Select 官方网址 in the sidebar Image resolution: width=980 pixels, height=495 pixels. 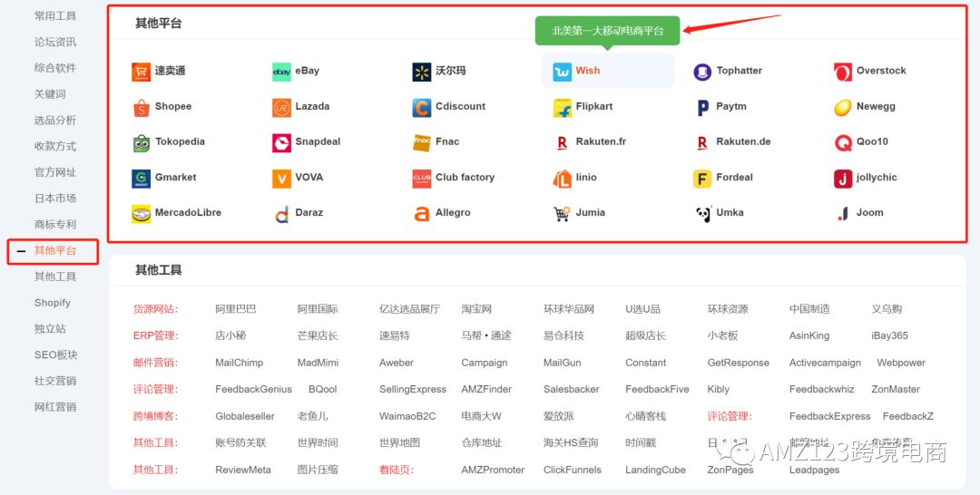[x=55, y=171]
